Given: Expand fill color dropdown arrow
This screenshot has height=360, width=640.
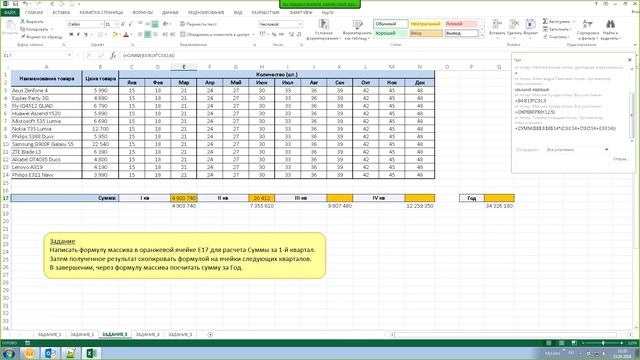Looking at the screenshot, I should [120, 35].
